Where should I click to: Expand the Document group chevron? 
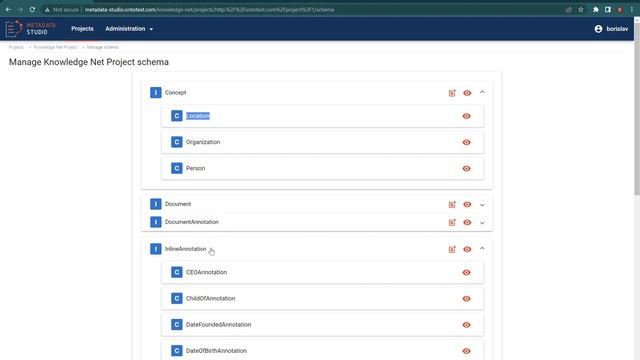[x=482, y=205]
